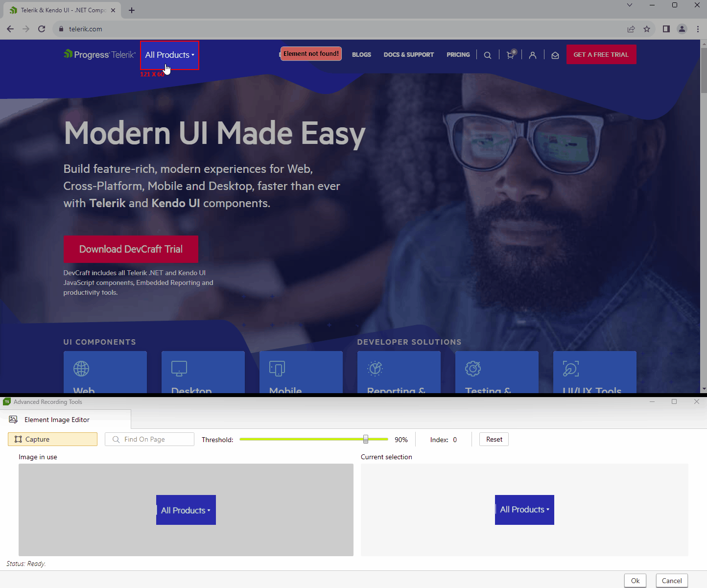This screenshot has width=707, height=588.
Task: Open the Mobile components card
Action: [301, 372]
